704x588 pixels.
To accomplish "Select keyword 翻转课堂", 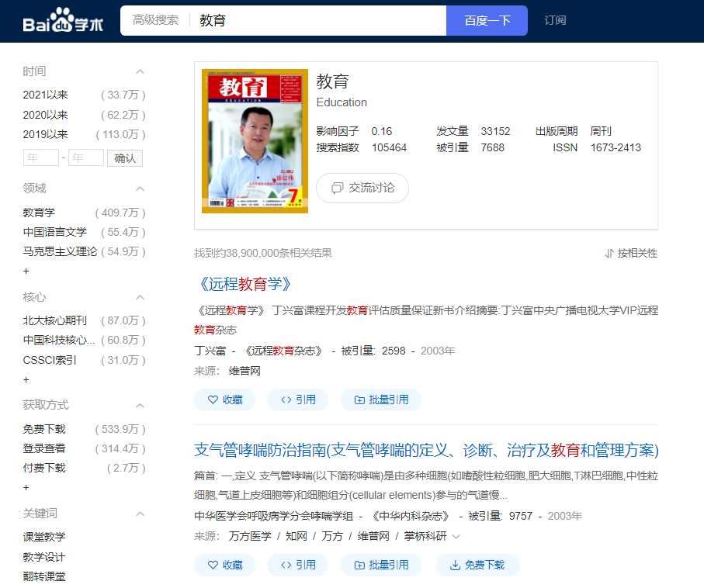I will point(44,577).
